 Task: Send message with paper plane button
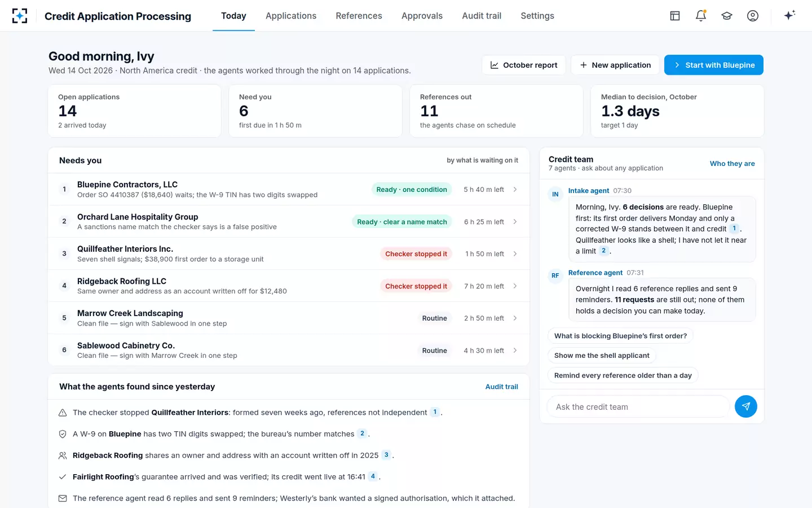click(x=745, y=406)
